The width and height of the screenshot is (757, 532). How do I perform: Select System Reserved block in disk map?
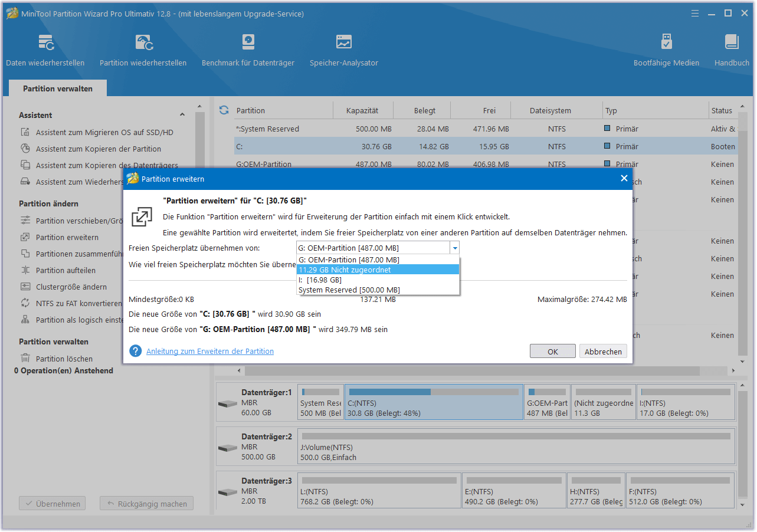click(320, 402)
